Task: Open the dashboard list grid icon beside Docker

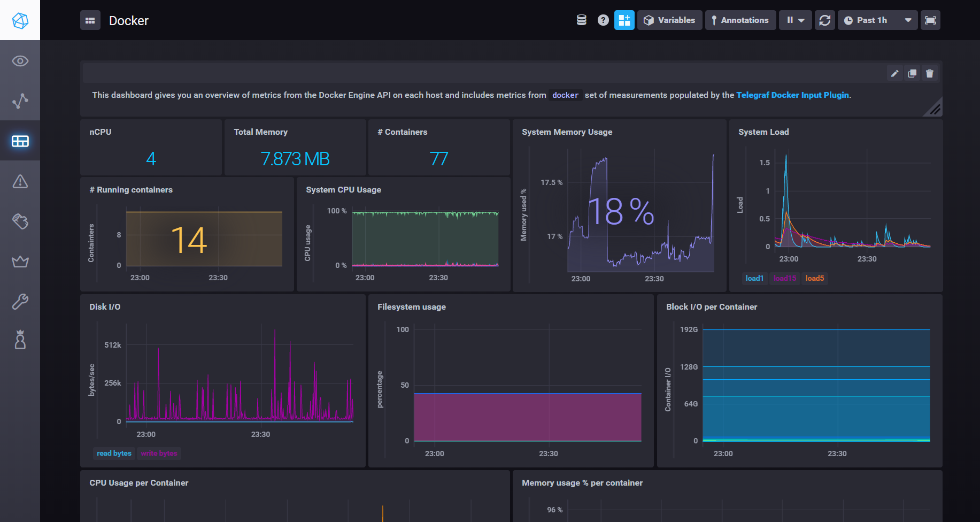Action: [x=90, y=20]
